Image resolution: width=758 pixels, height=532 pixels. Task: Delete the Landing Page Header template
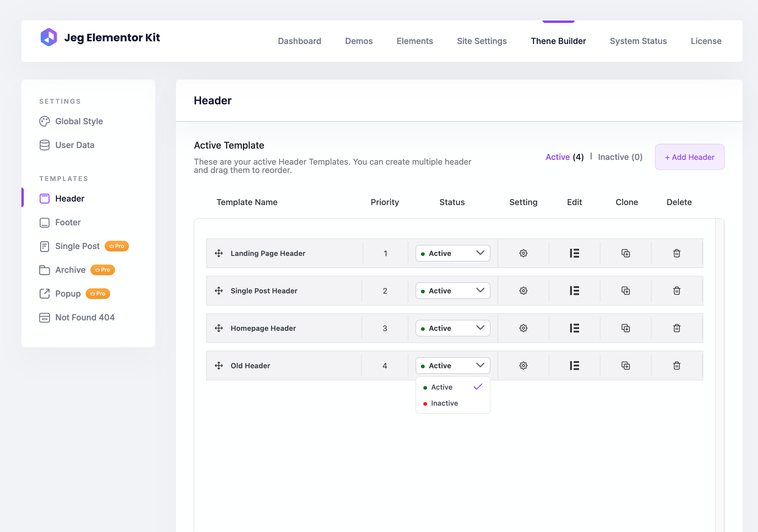(677, 253)
